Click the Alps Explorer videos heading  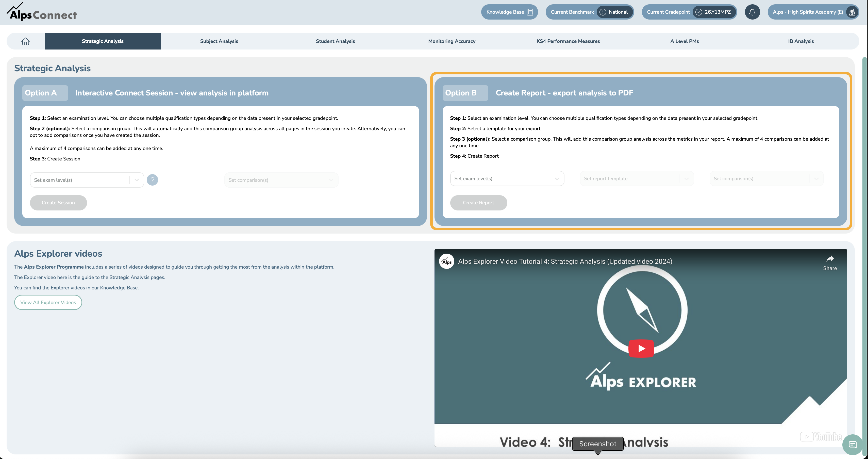[x=58, y=253]
